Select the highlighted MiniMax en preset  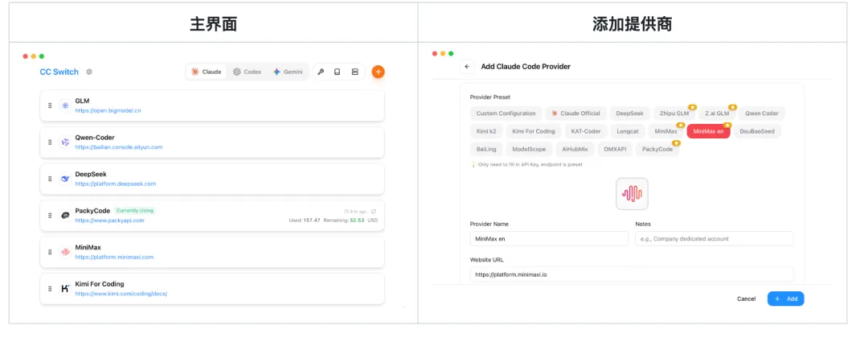coord(709,132)
